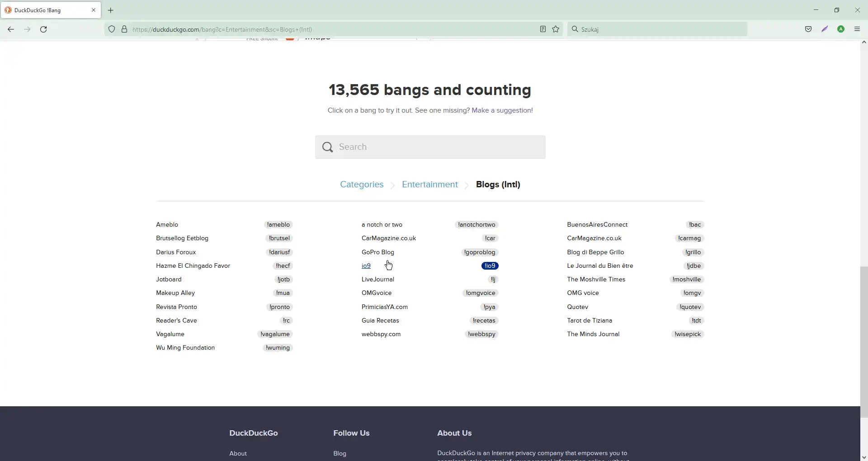Screen dimensions: 868x461
Task: Open Le Journal du Bien être entry
Action: click(x=600, y=266)
